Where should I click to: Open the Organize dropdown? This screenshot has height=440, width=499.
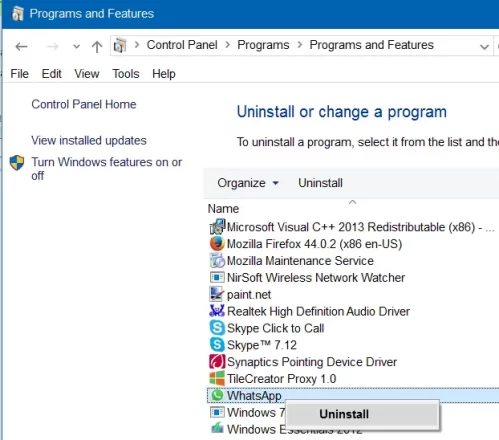click(x=248, y=183)
